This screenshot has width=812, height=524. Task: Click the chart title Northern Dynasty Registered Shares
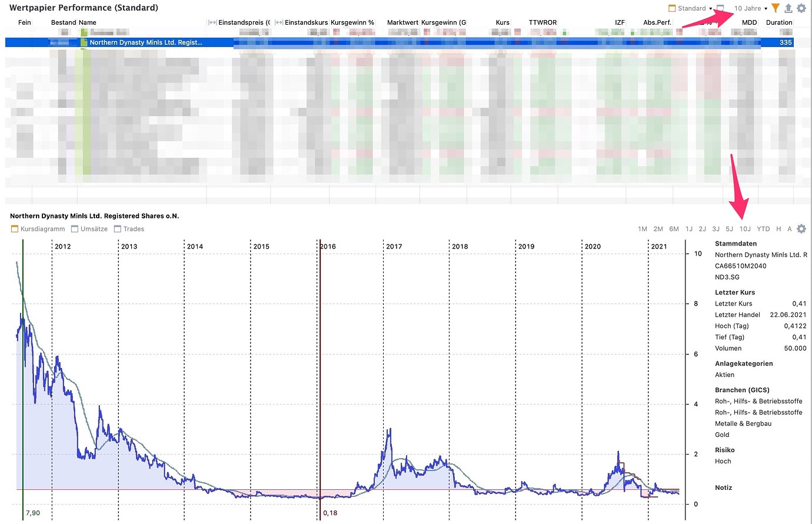coord(94,216)
